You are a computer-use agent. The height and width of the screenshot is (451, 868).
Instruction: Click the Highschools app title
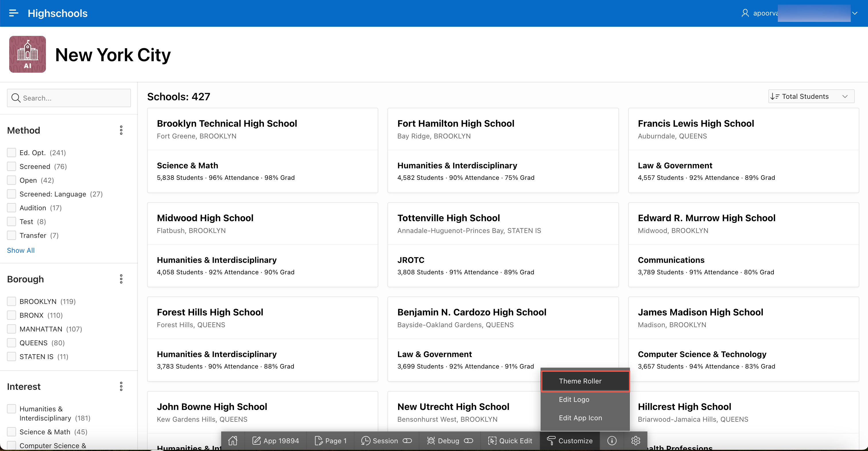click(58, 13)
